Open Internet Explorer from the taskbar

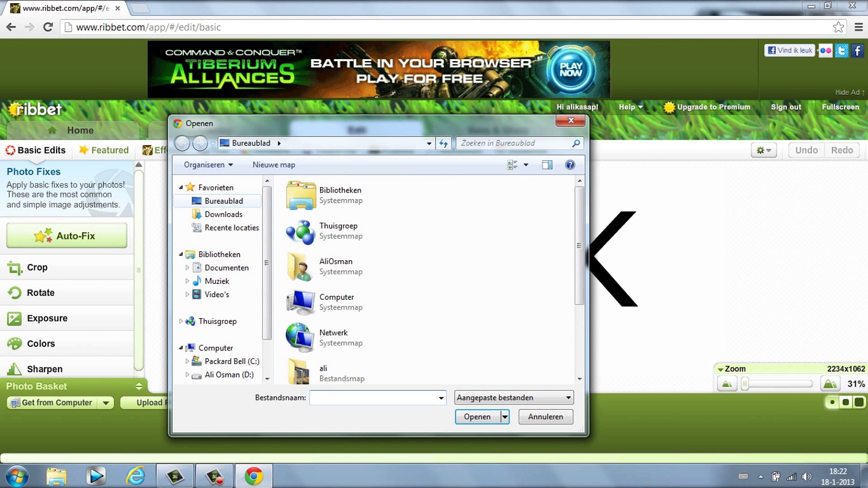click(x=136, y=476)
